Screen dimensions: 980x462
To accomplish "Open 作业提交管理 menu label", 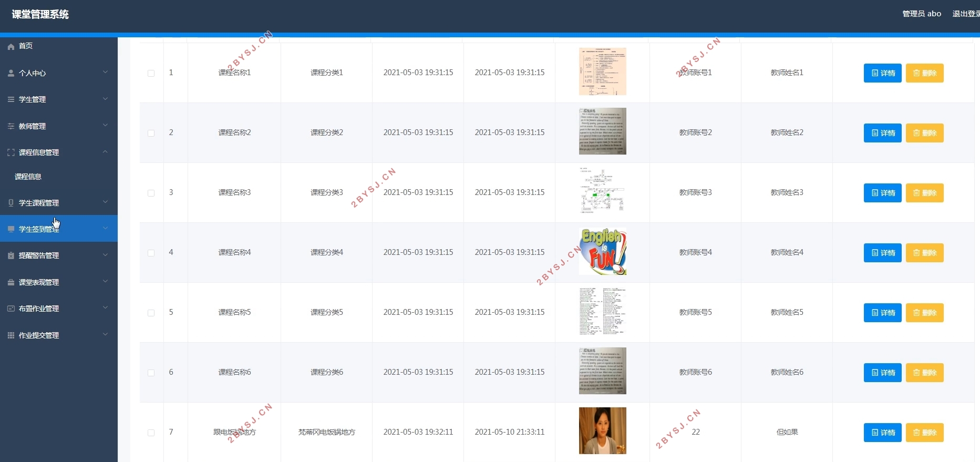I will point(39,335).
